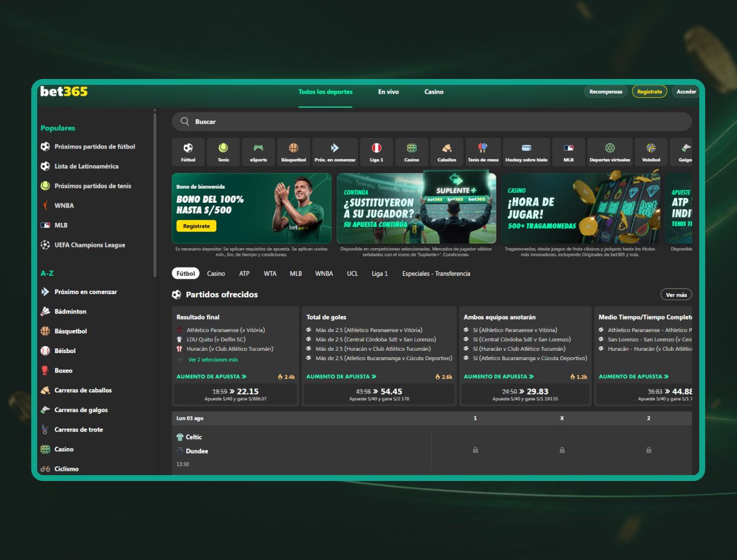The width and height of the screenshot is (737, 560).
Task: Open the eSports tile
Action: pos(258,152)
